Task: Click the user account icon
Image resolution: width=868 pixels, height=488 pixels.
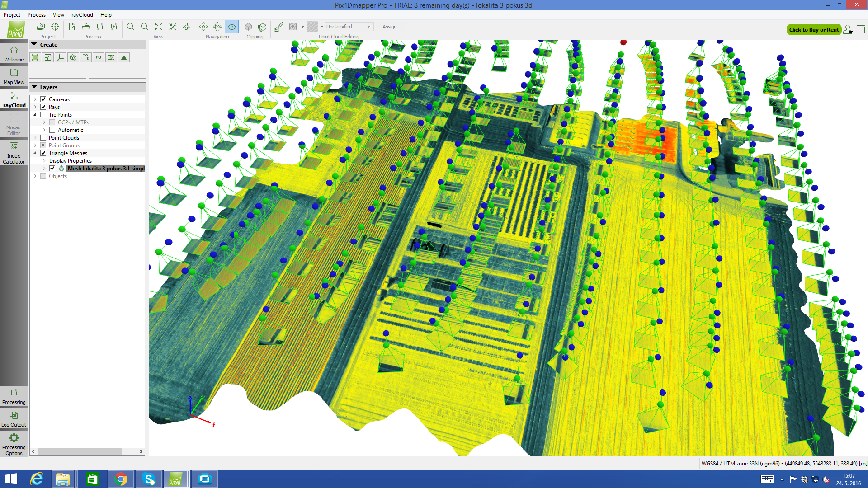Action: click(848, 30)
